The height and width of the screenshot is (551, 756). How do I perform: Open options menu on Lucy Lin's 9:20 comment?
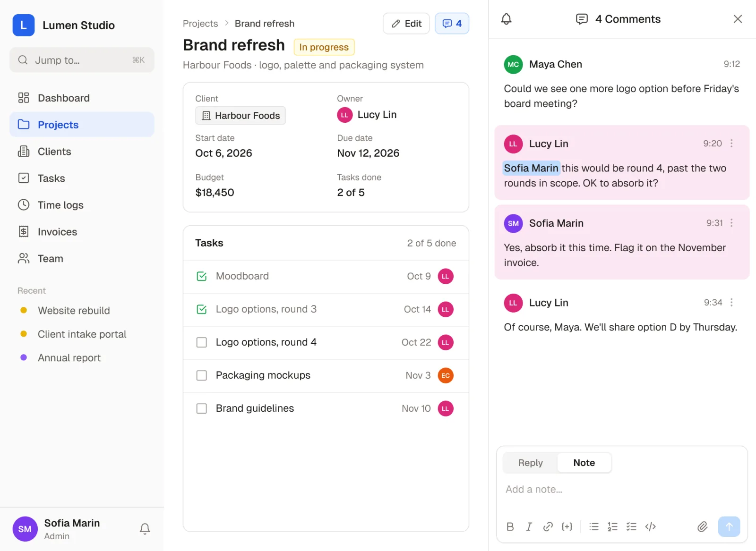click(x=731, y=144)
